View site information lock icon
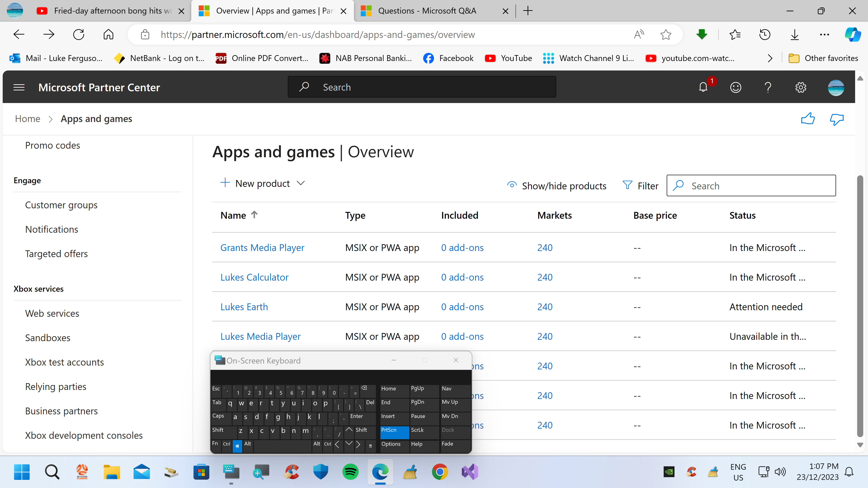Image resolution: width=868 pixels, height=488 pixels. point(145,34)
